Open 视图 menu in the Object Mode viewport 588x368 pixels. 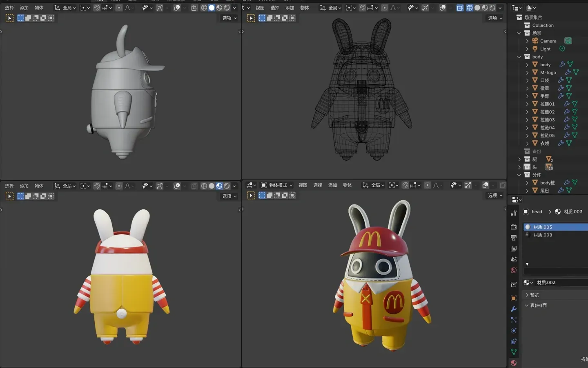click(303, 185)
